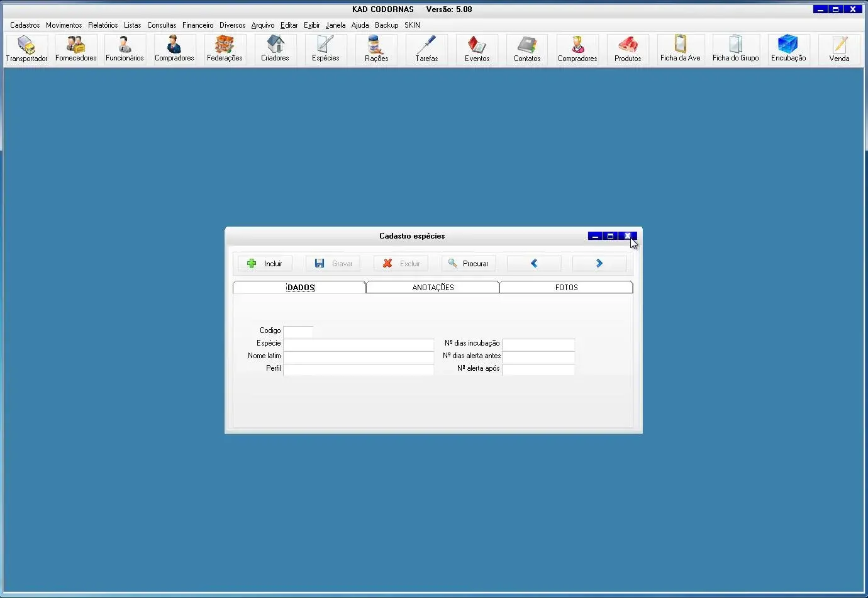
Task: Launch the Encubação toolbar icon
Action: (788, 49)
